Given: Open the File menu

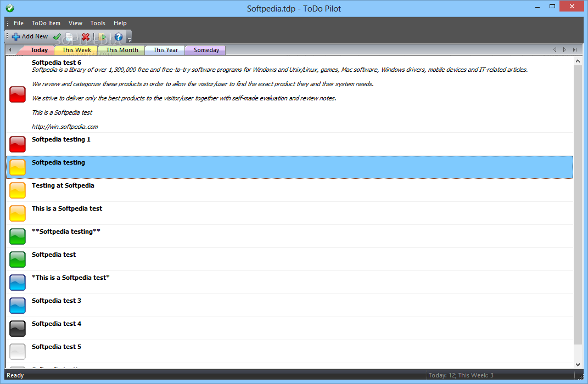Looking at the screenshot, I should 18,23.
